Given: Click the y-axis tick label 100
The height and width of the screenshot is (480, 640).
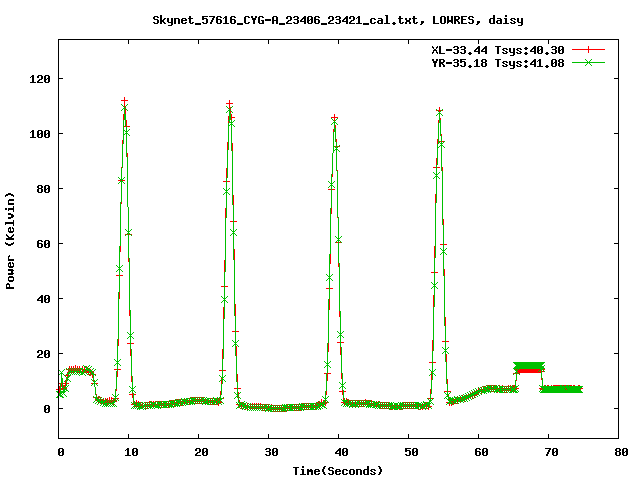Looking at the screenshot, I should pyautogui.click(x=40, y=134).
